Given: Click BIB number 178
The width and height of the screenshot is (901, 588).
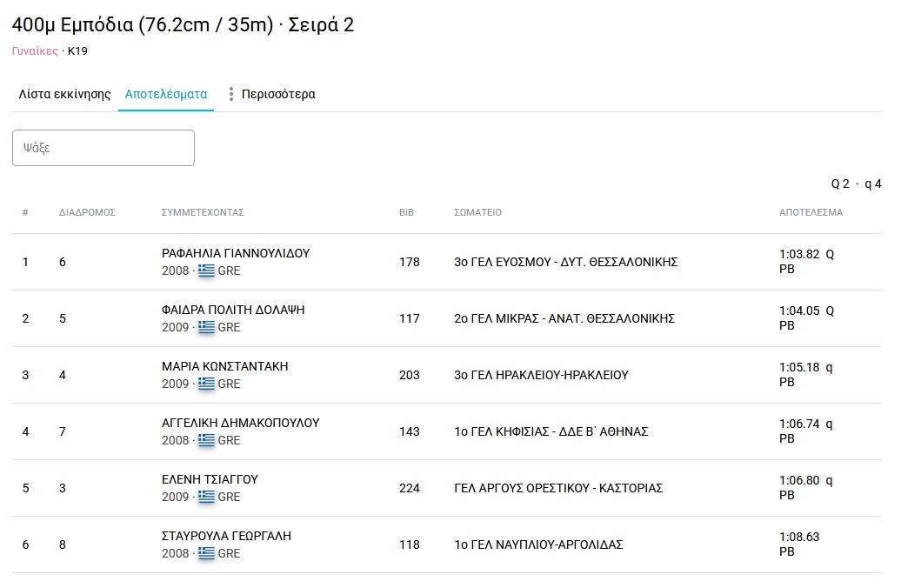Looking at the screenshot, I should click(409, 262).
